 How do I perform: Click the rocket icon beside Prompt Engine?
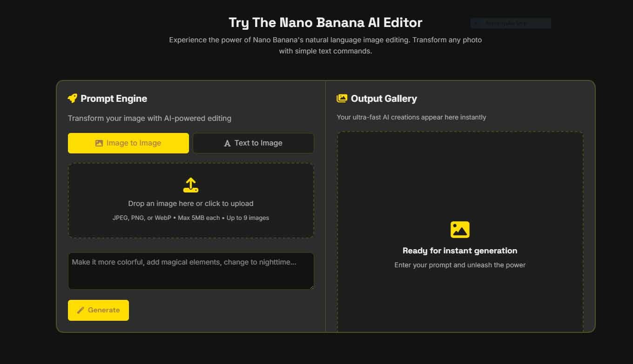(72, 98)
